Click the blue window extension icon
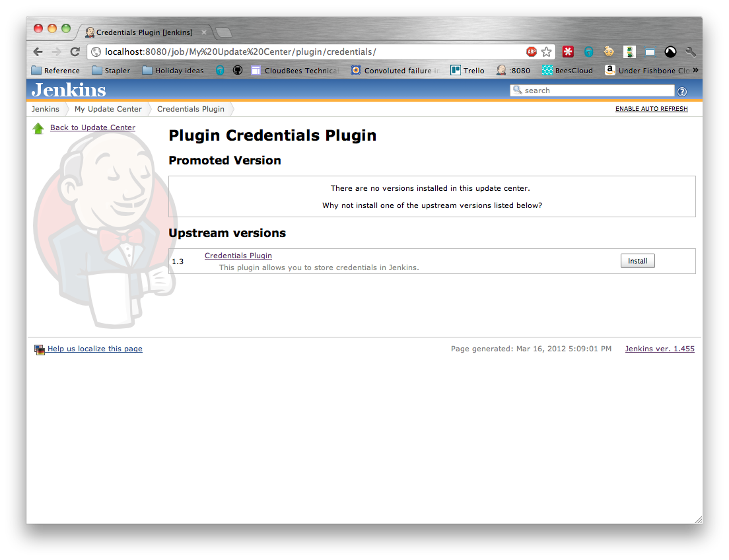Viewport: 729px width, 560px height. pyautogui.click(x=650, y=52)
